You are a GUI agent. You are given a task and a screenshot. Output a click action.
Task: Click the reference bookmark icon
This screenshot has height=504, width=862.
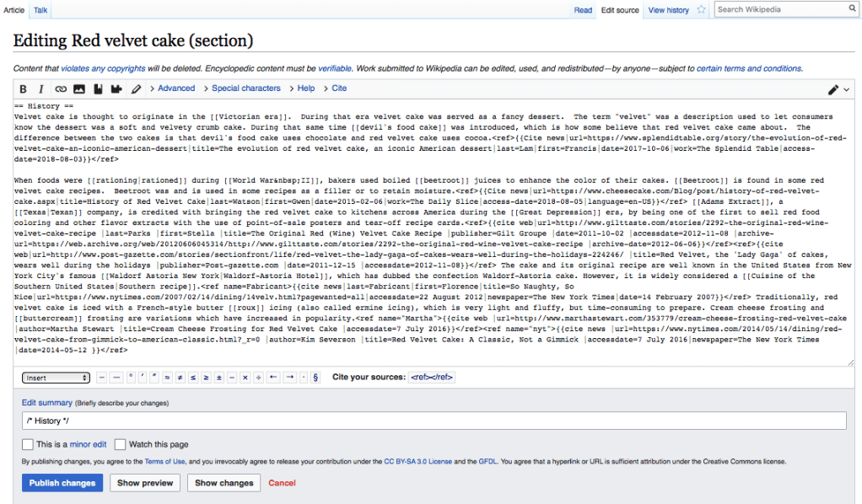98,88
